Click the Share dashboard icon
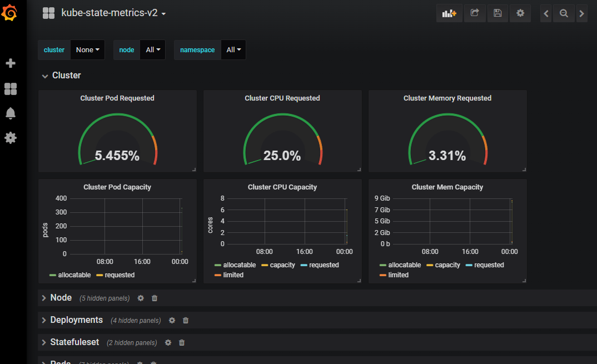Screen dimensions: 597x364 [x=475, y=13]
